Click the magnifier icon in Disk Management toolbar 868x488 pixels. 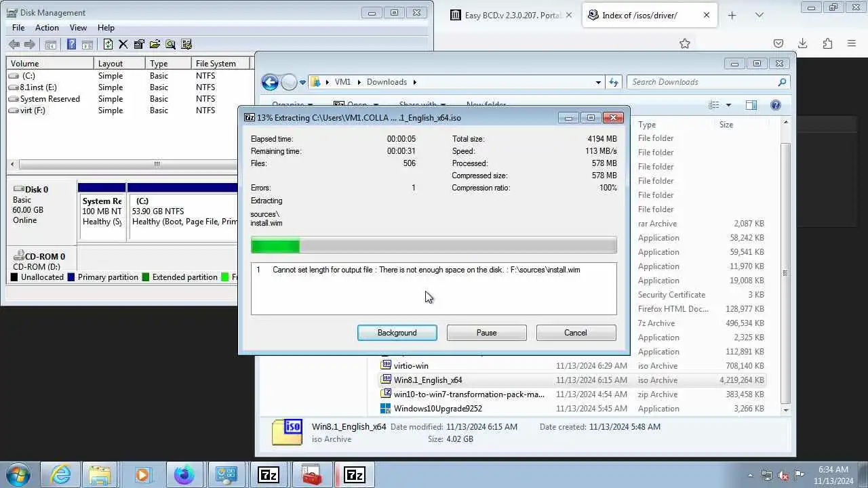click(170, 45)
